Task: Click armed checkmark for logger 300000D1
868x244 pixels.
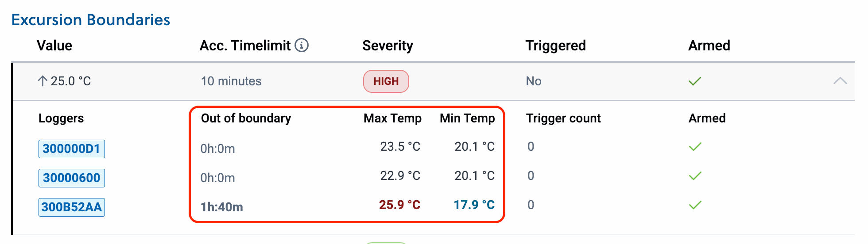Action: (x=695, y=146)
